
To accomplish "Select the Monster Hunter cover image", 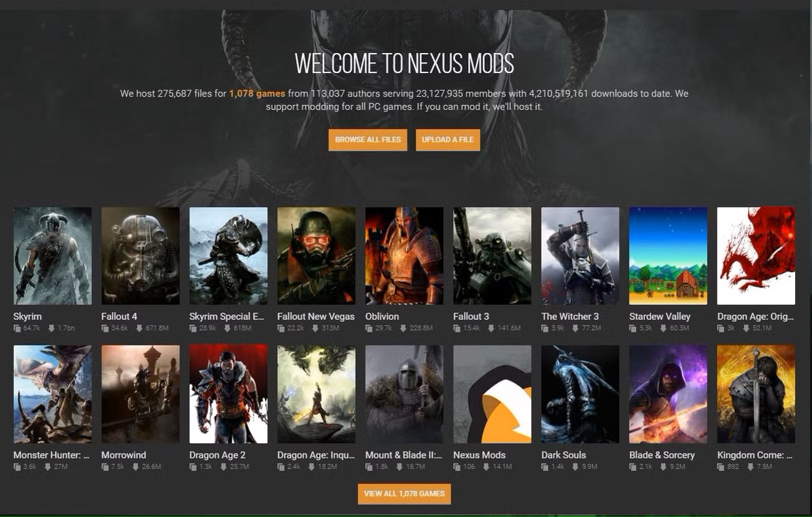I will [x=52, y=394].
